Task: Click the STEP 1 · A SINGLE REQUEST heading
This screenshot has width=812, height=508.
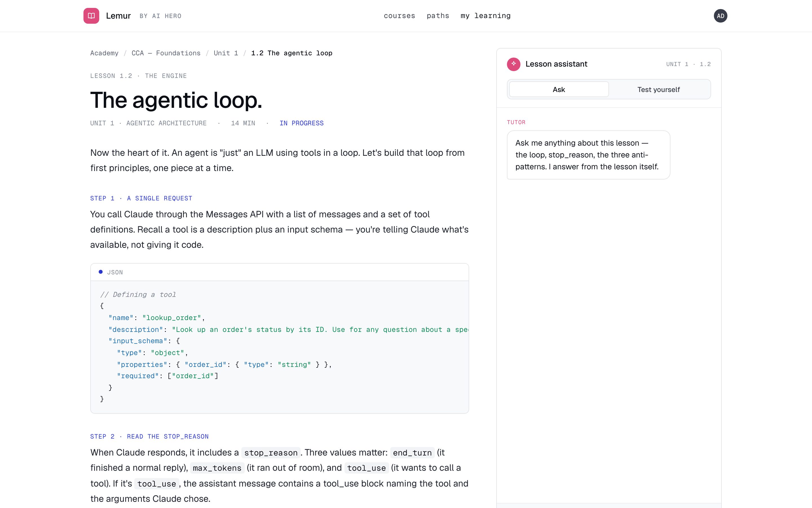Action: pos(141,198)
